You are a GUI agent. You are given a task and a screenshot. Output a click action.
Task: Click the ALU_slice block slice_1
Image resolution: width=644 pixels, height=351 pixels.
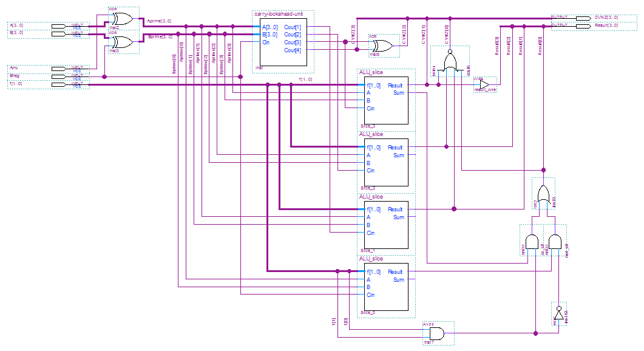point(386,224)
